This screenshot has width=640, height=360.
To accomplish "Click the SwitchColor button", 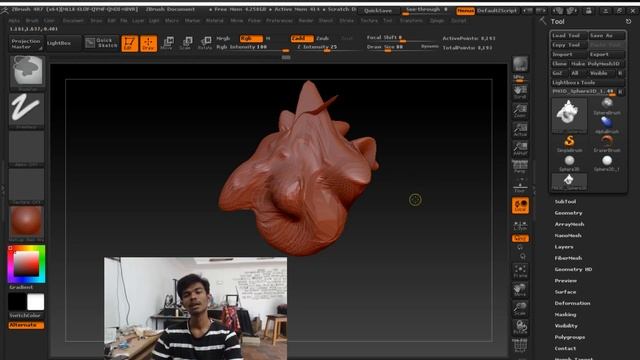I will click(x=25, y=316).
